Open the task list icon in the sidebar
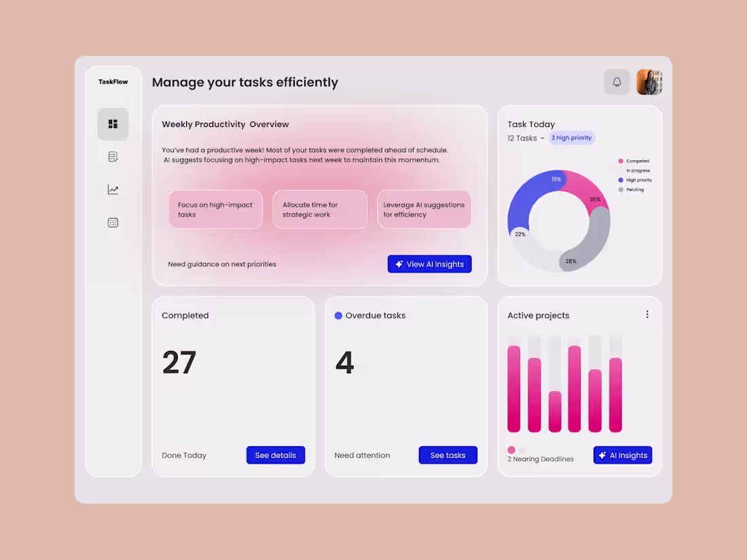Viewport: 747px width, 560px height. pyautogui.click(x=113, y=156)
